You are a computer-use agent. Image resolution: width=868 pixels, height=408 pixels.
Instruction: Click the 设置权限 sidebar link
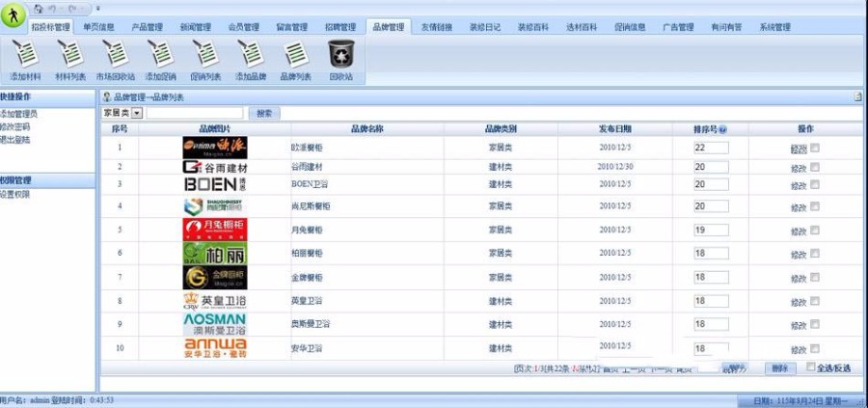tap(14, 194)
